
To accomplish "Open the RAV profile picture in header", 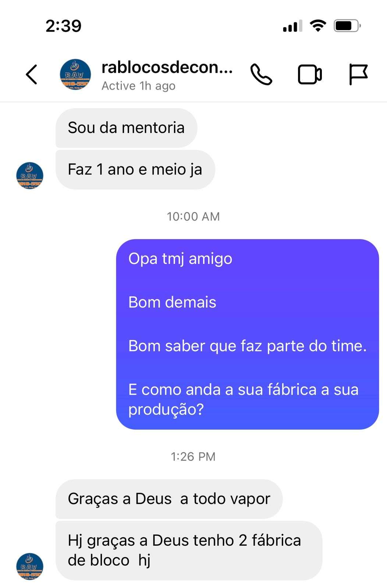I will tap(75, 75).
